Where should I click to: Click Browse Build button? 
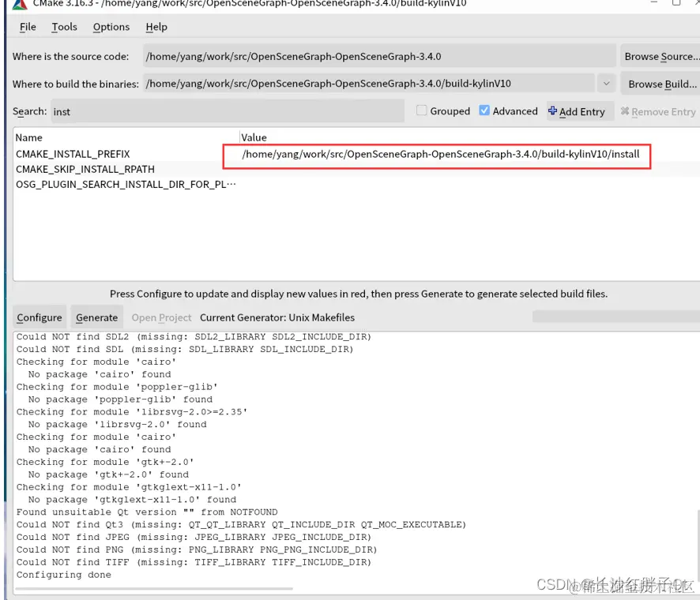[661, 84]
